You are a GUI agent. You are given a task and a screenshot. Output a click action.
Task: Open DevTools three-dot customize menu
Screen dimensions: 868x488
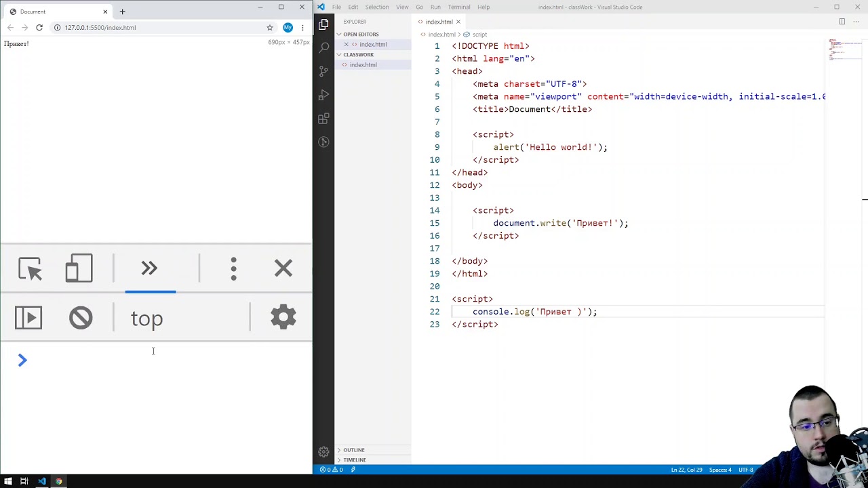(x=233, y=268)
